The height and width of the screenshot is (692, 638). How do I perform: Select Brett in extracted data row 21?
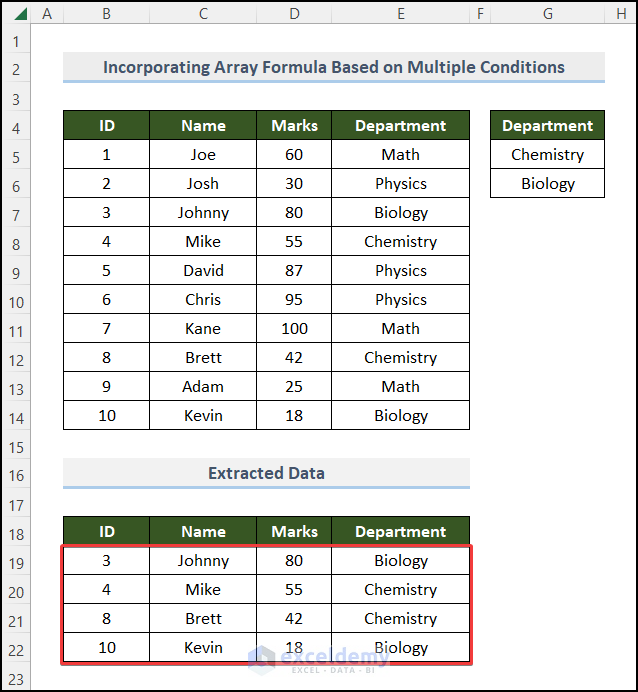tap(203, 619)
